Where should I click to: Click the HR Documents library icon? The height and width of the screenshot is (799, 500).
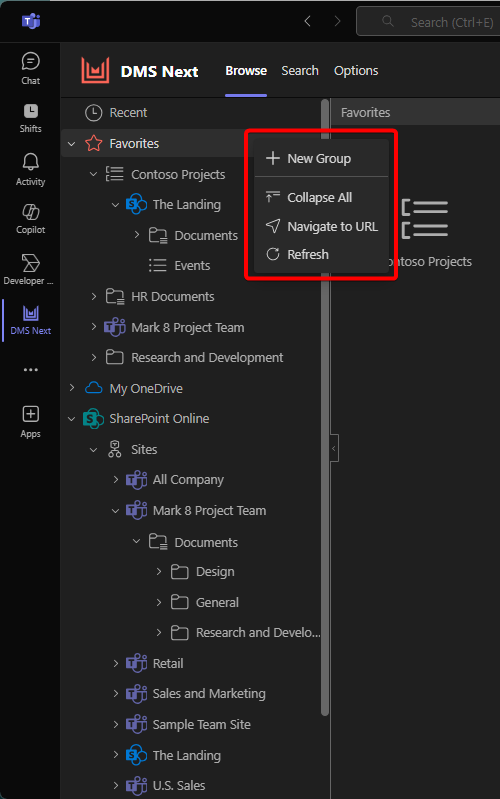[115, 296]
